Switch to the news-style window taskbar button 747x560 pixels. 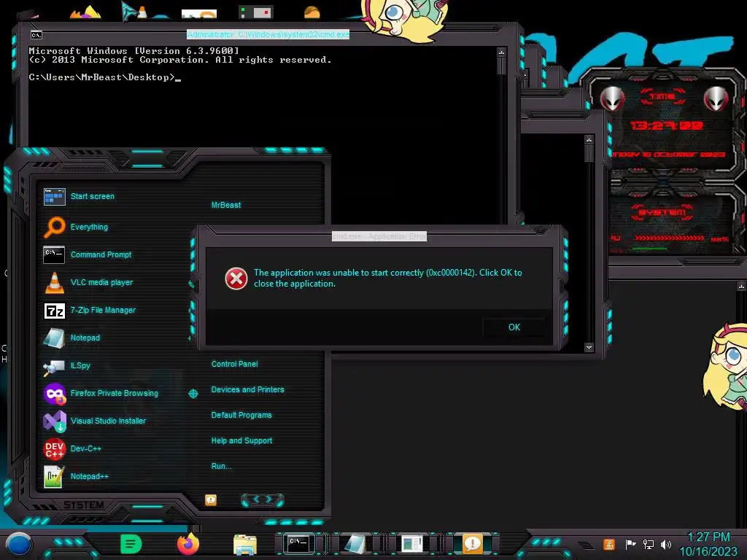coord(411,544)
